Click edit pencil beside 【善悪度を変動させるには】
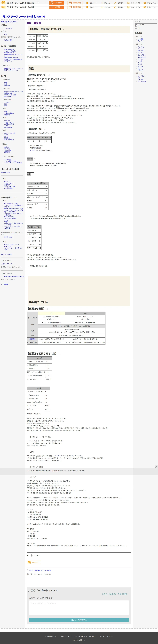The height and width of the screenshot is (644, 158). coord(59,354)
